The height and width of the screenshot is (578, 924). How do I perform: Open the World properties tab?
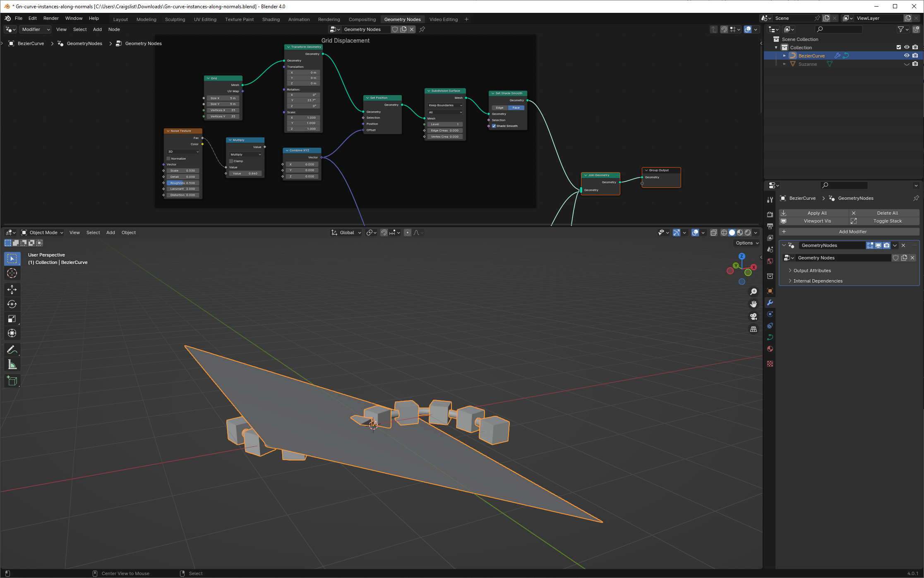tap(770, 261)
